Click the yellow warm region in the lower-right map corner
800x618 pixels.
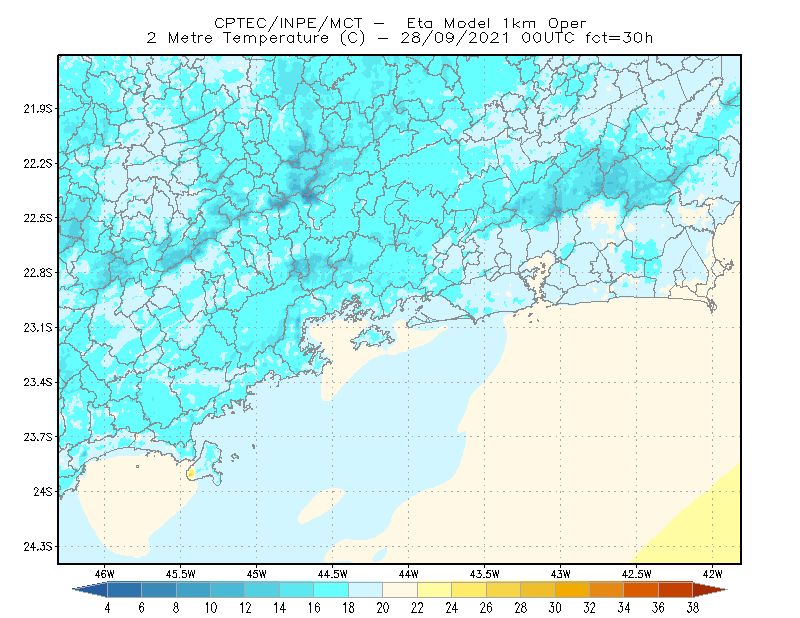[707, 528]
